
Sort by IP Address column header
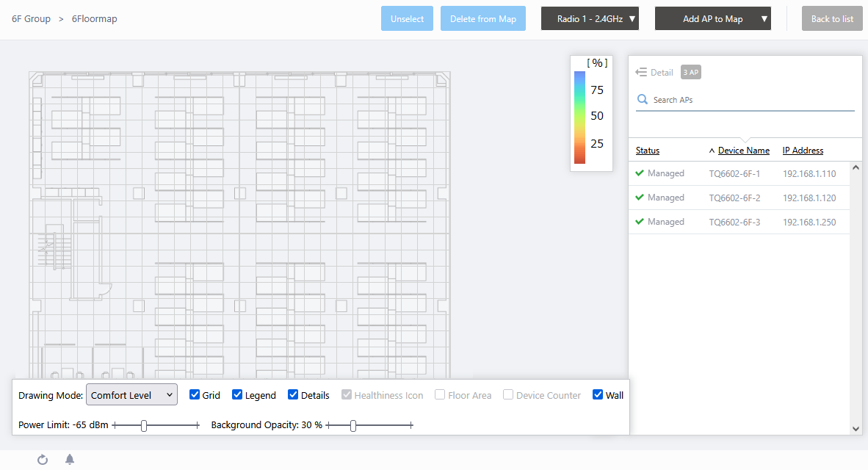803,151
